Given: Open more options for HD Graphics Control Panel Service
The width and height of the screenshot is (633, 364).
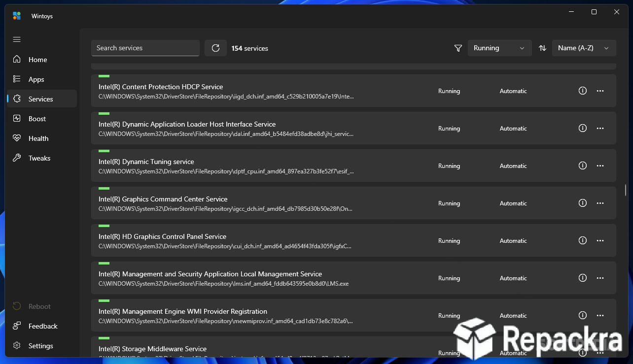Looking at the screenshot, I should pyautogui.click(x=600, y=240).
